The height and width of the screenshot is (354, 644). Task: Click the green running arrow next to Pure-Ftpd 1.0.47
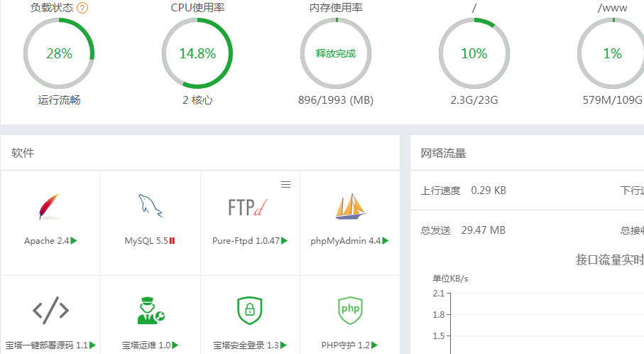click(284, 241)
